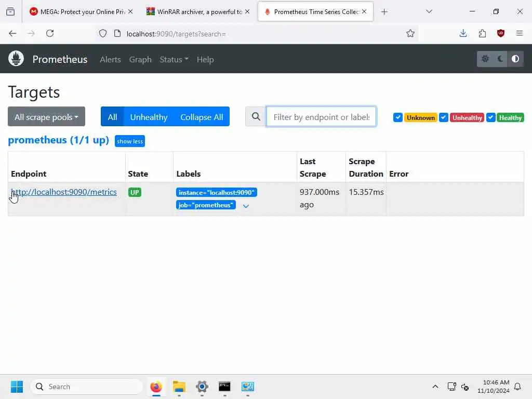532x399 pixels.
Task: Open a new browser tab
Action: coord(384,12)
